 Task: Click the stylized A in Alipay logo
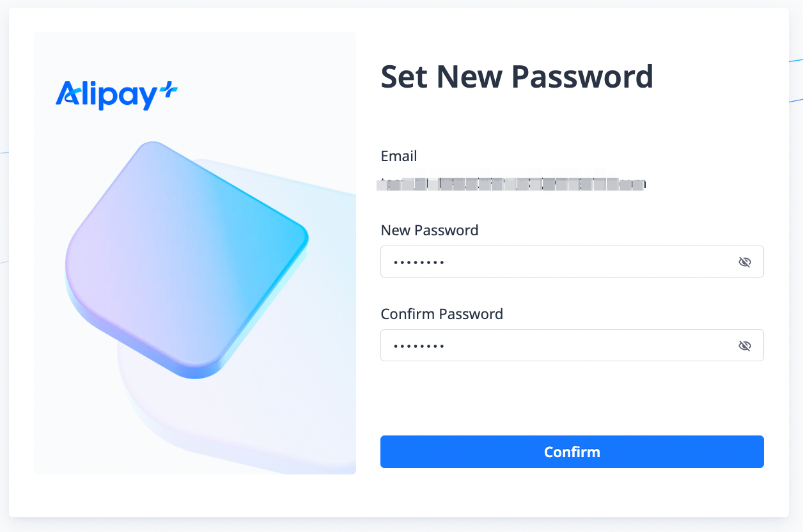point(68,95)
